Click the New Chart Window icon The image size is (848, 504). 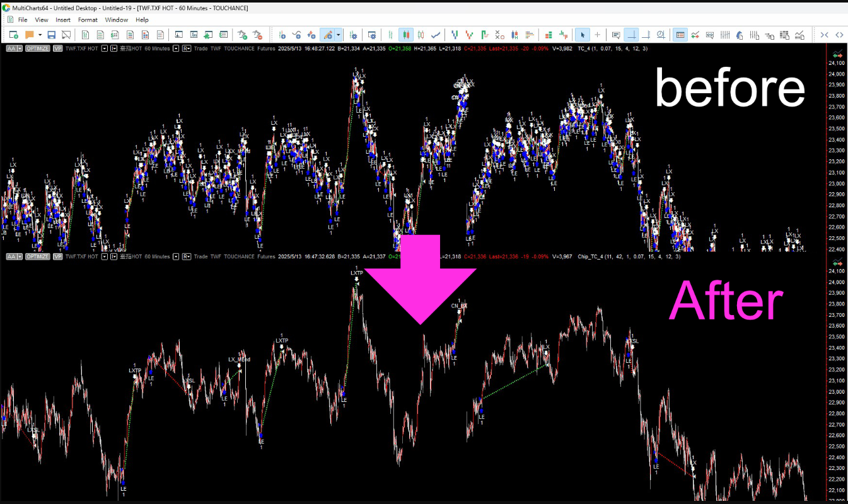(13, 35)
